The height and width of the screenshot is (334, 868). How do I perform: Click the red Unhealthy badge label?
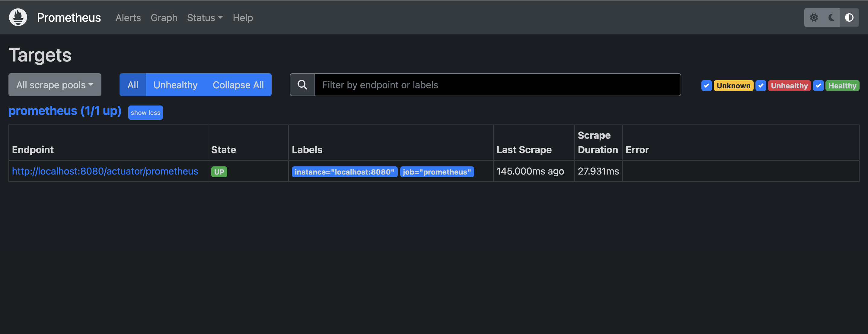pyautogui.click(x=789, y=86)
